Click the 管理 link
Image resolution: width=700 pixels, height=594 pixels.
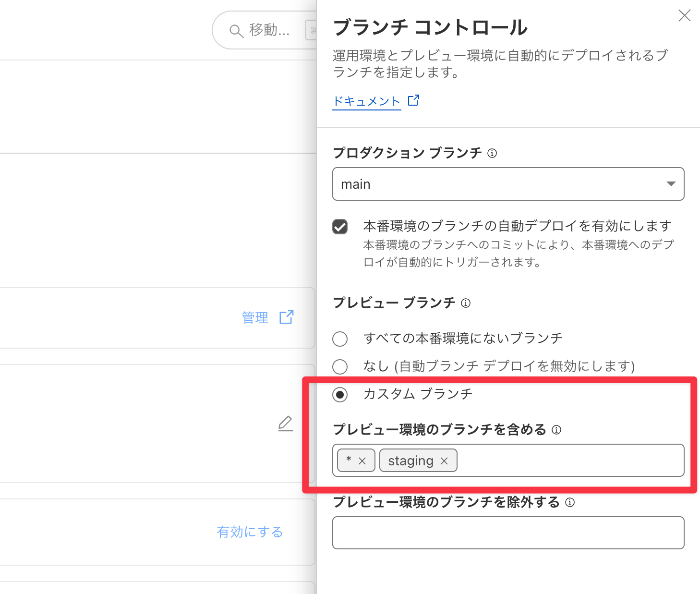click(x=255, y=317)
